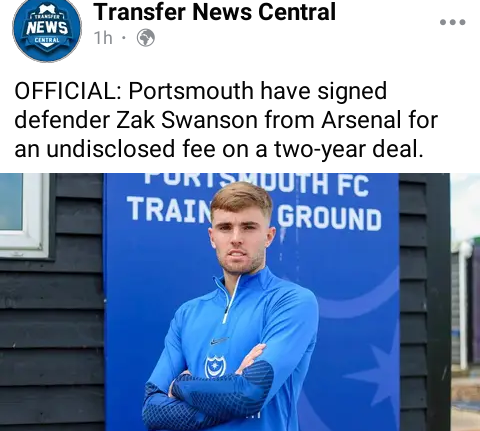This screenshot has height=431, width=480.
Task: Click the globe public-audience icon
Action: coord(146,38)
